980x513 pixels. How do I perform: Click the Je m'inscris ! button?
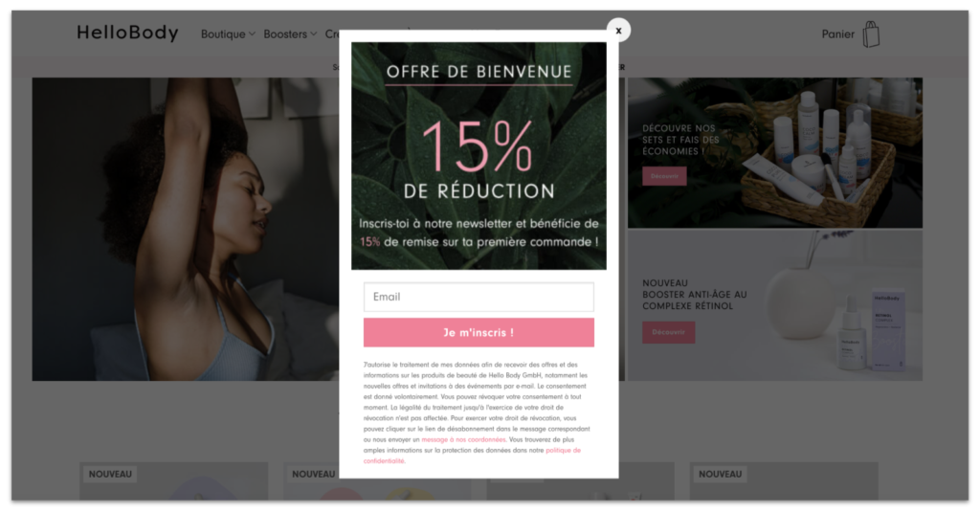[x=479, y=332]
